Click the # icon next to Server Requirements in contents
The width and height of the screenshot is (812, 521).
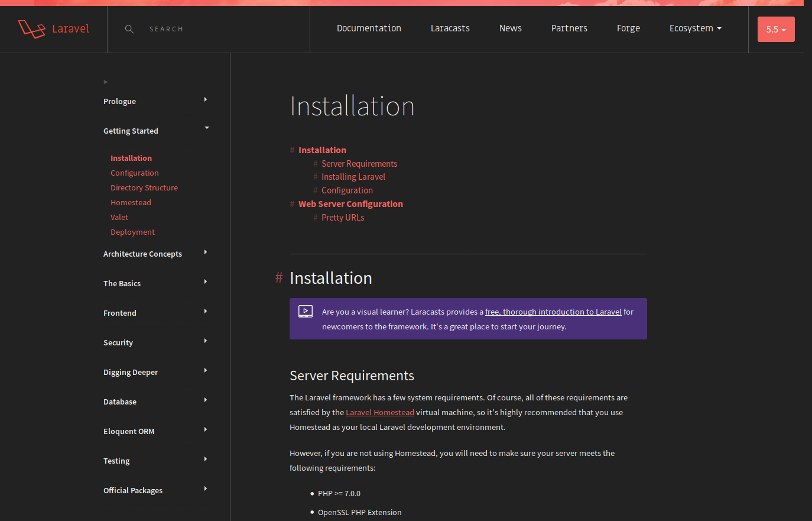315,163
